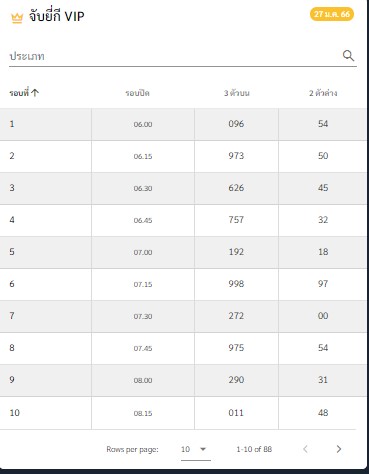
Task: Select row 6 with result 998
Action: 183,284
